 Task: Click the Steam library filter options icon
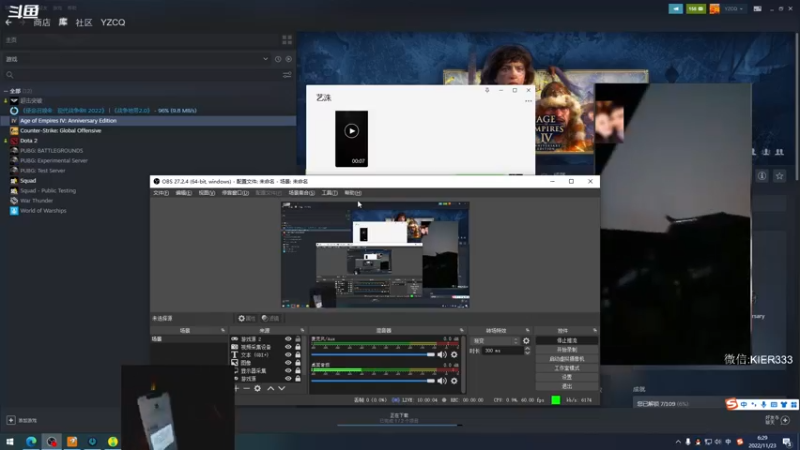[x=287, y=75]
